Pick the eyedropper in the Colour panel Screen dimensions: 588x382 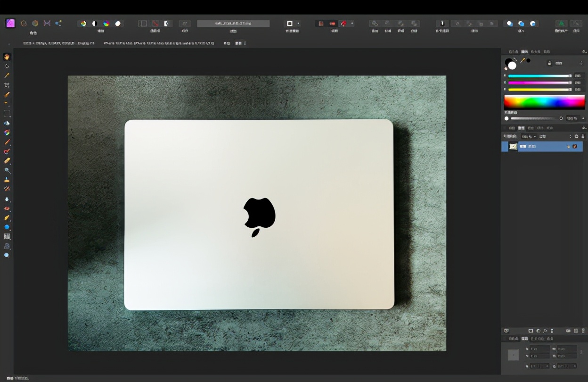coord(523,60)
